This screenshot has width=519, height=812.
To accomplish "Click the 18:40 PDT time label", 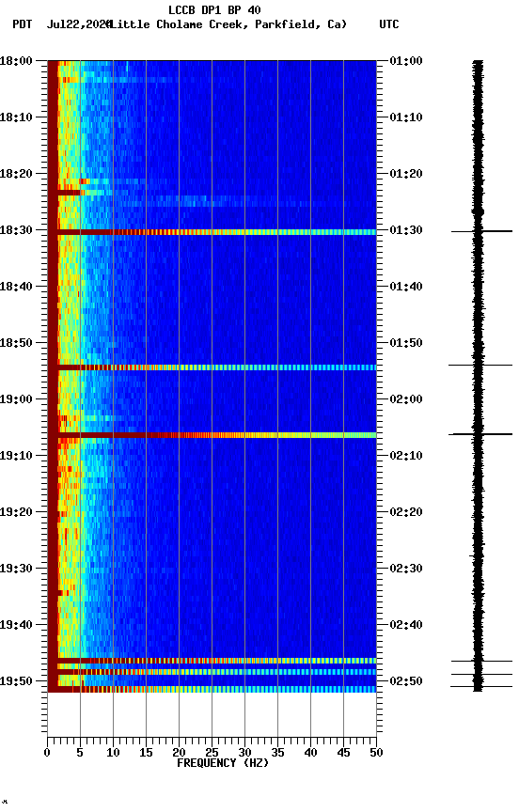I will point(16,287).
